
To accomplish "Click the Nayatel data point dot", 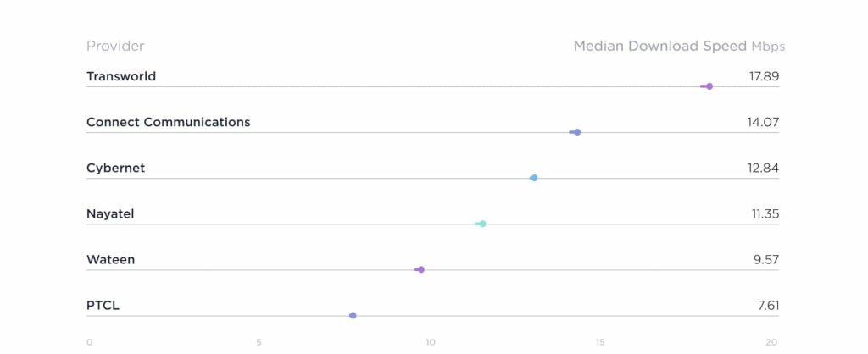I will tap(482, 224).
